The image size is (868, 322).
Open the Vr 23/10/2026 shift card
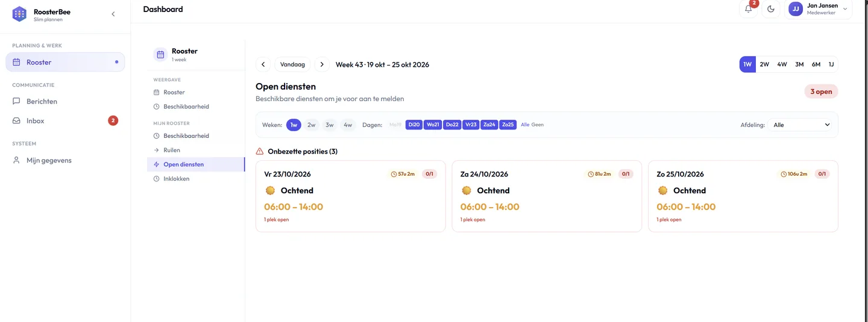351,196
